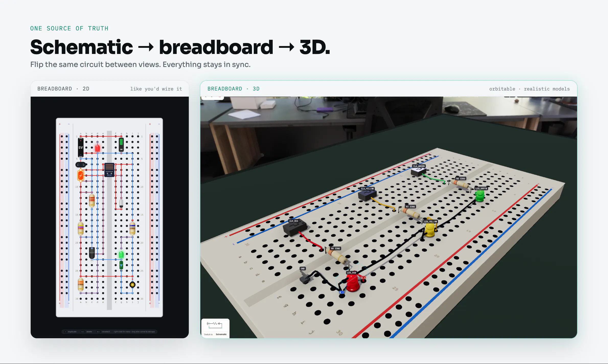The height and width of the screenshot is (364, 608).
Task: Select the red-banded resistor near row 12
Action: coord(92,200)
